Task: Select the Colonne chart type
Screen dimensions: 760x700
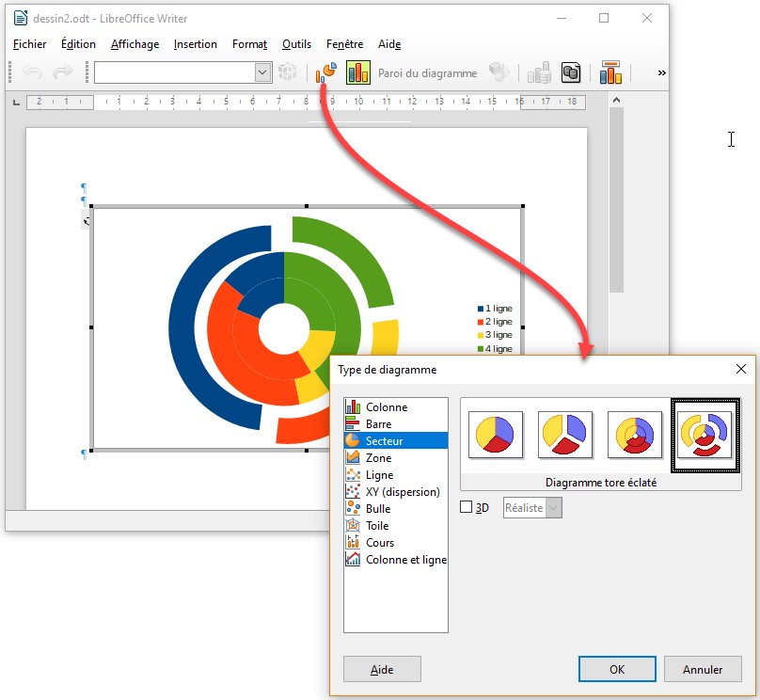Action: click(x=386, y=407)
